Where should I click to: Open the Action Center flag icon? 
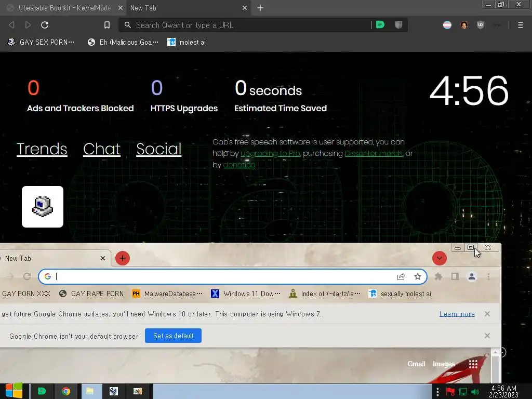(x=450, y=392)
